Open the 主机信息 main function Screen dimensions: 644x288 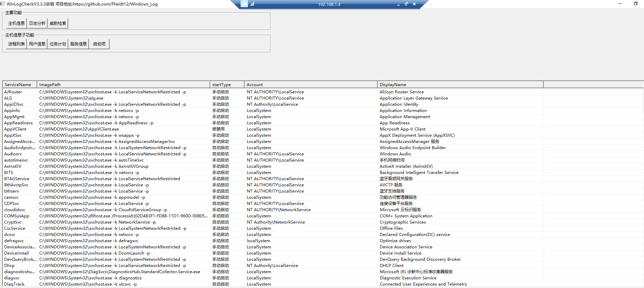coord(17,23)
